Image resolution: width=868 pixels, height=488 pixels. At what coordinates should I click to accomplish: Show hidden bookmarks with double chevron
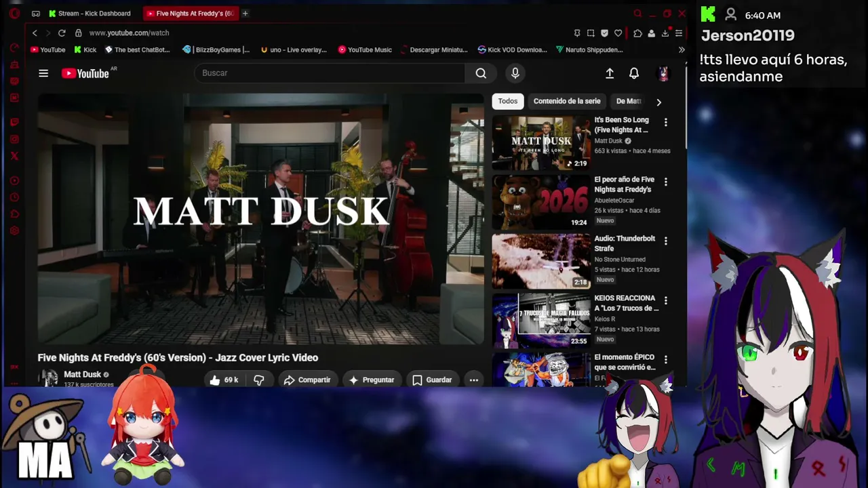[682, 49]
